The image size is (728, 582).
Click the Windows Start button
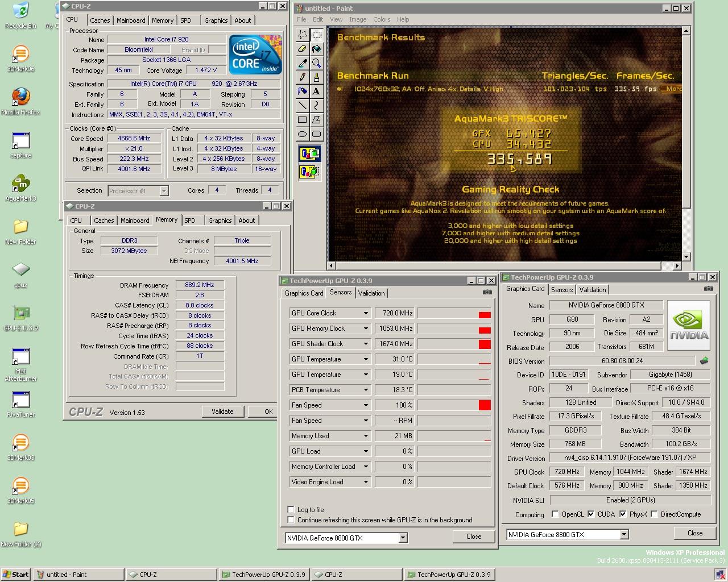[x=16, y=575]
